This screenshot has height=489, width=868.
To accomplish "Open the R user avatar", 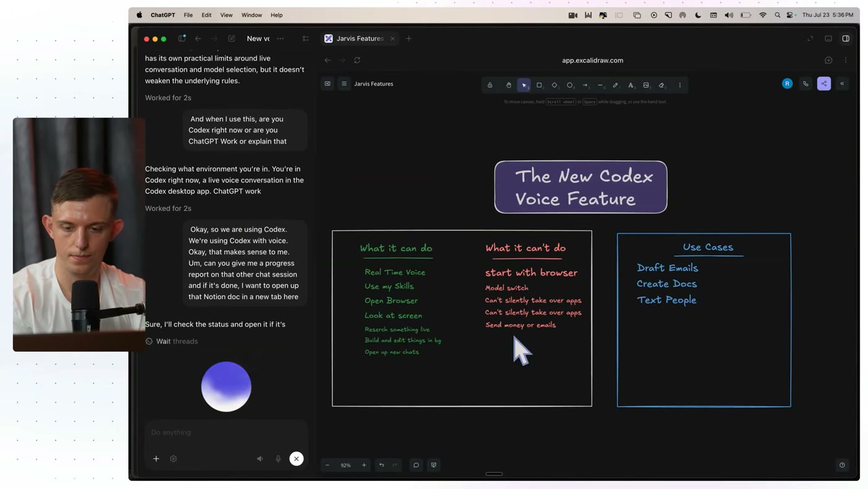I will [x=787, y=84].
